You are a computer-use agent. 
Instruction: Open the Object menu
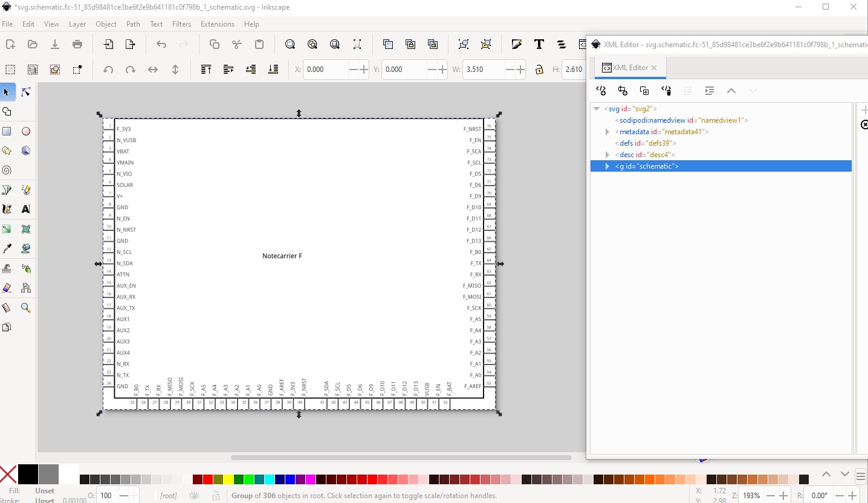pyautogui.click(x=106, y=24)
